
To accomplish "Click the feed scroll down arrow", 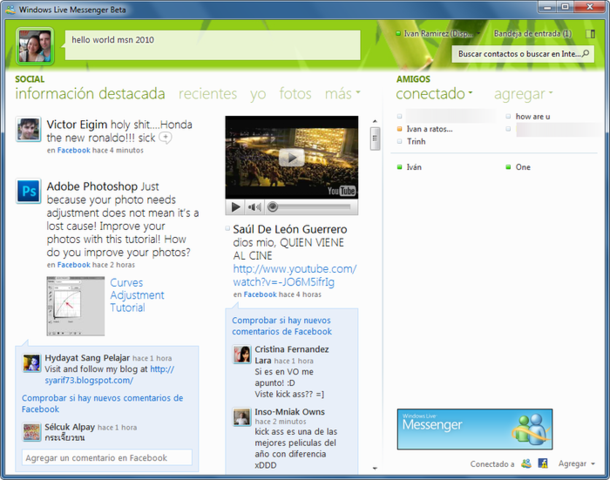I will point(375,468).
